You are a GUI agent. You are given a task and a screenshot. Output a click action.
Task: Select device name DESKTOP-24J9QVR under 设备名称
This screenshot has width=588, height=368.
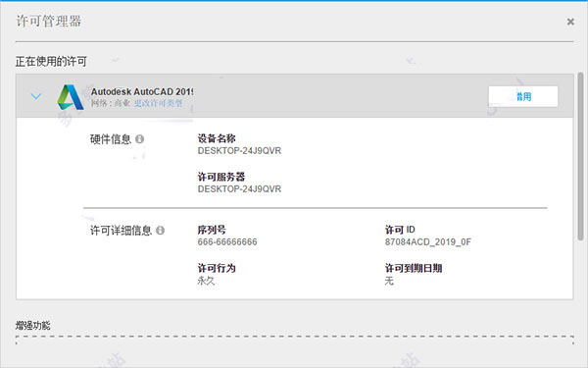[239, 150]
